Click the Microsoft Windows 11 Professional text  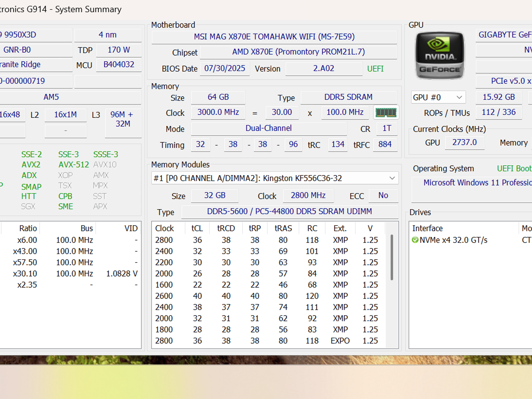coord(478,183)
